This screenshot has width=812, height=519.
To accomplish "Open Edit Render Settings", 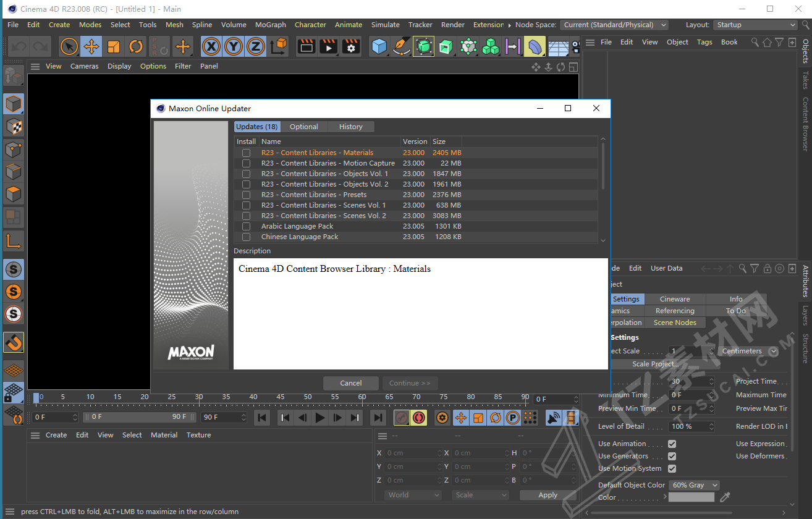I will (351, 46).
